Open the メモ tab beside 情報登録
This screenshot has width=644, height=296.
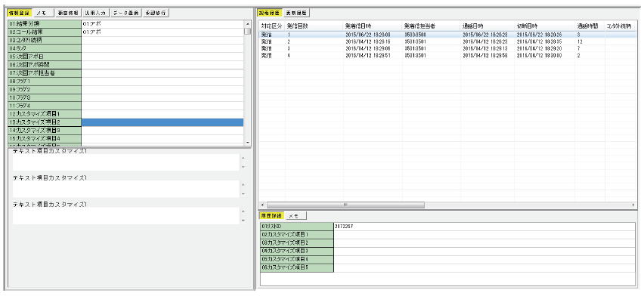click(43, 13)
